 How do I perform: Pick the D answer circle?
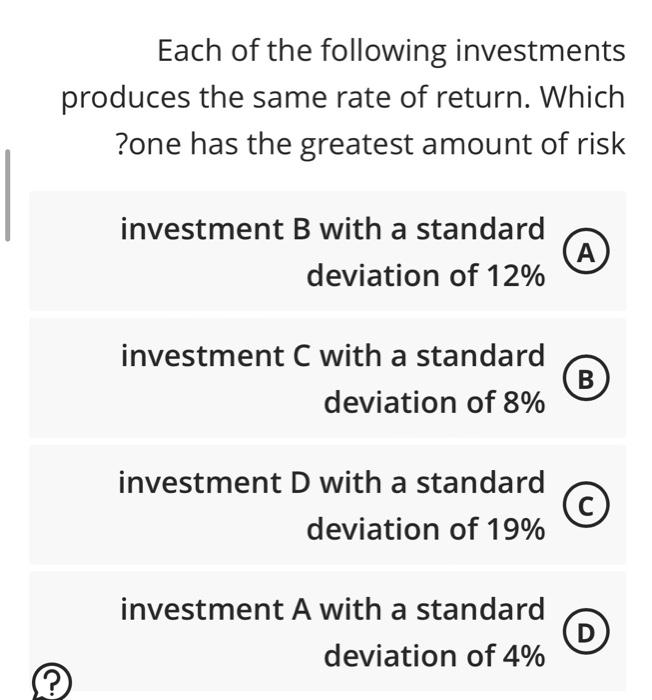[x=589, y=632]
